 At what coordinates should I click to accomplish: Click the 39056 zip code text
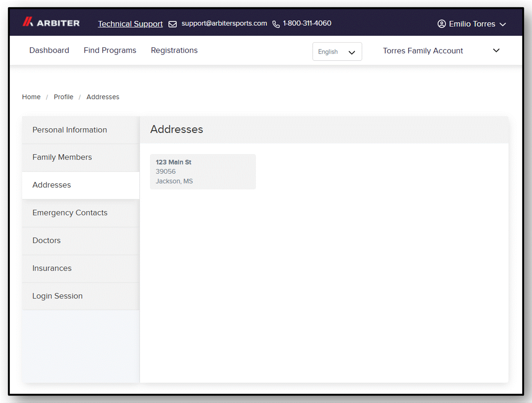click(166, 172)
